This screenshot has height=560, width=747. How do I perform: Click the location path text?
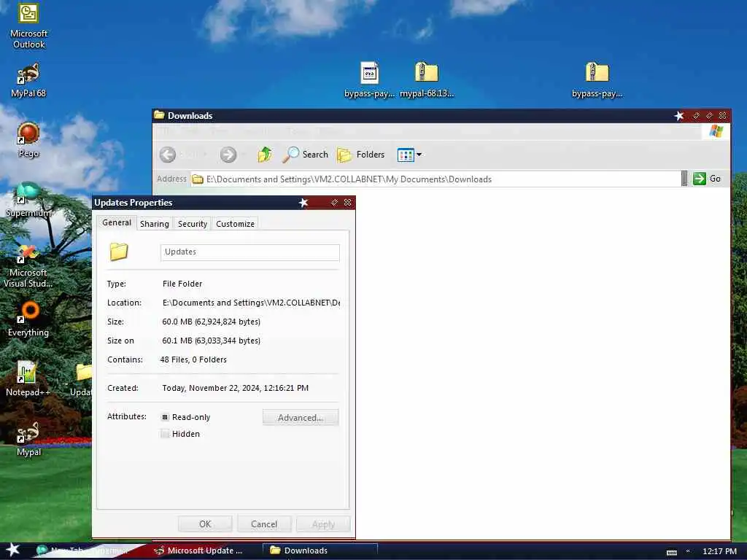click(x=251, y=303)
